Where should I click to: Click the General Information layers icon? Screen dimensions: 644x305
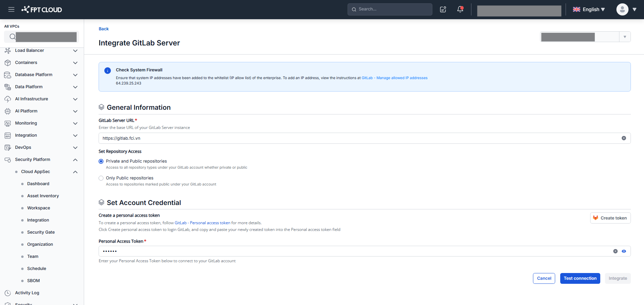click(101, 107)
